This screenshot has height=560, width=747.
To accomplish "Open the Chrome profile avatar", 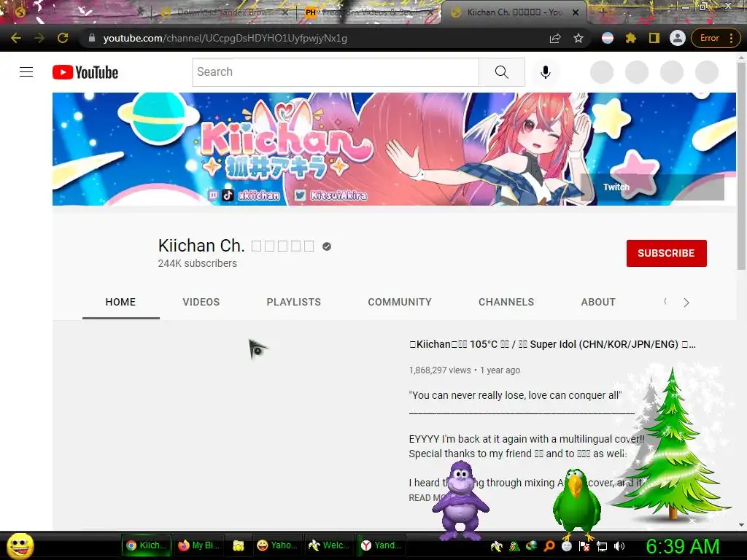I will [x=678, y=38].
